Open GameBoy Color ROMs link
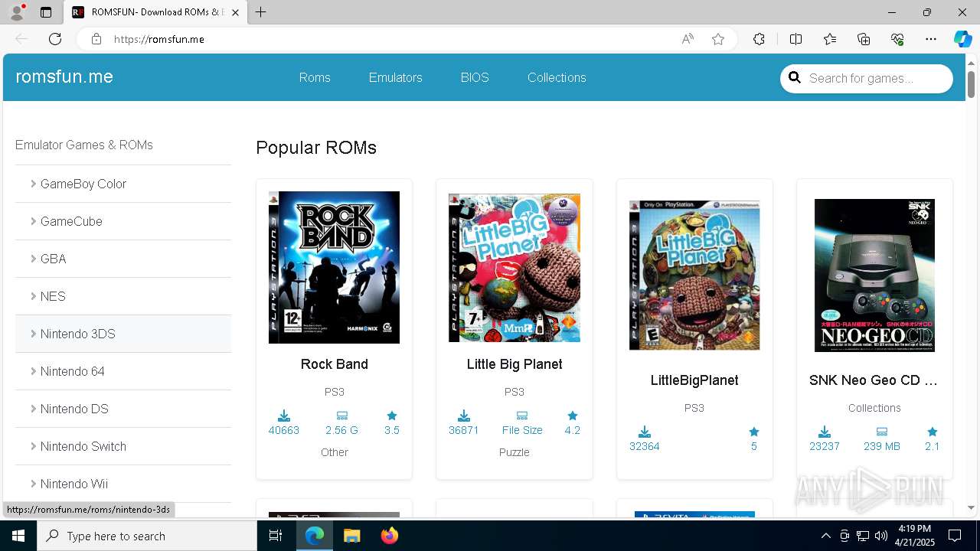 (83, 184)
